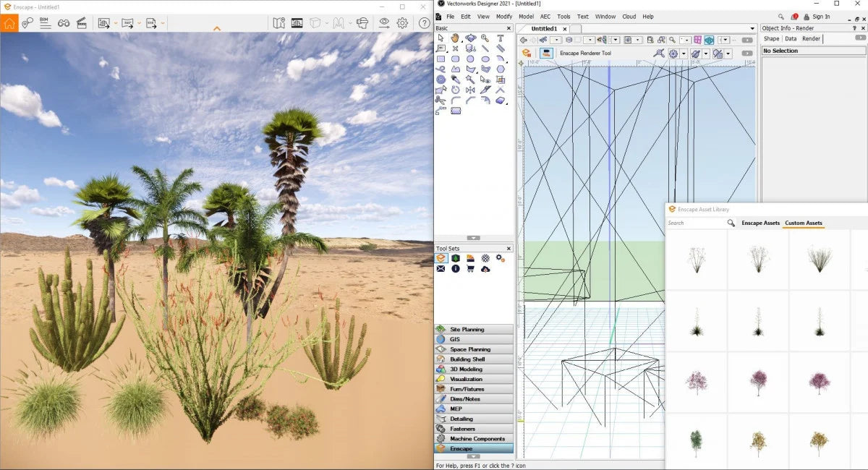Click the notifications bell with red badge

(794, 17)
